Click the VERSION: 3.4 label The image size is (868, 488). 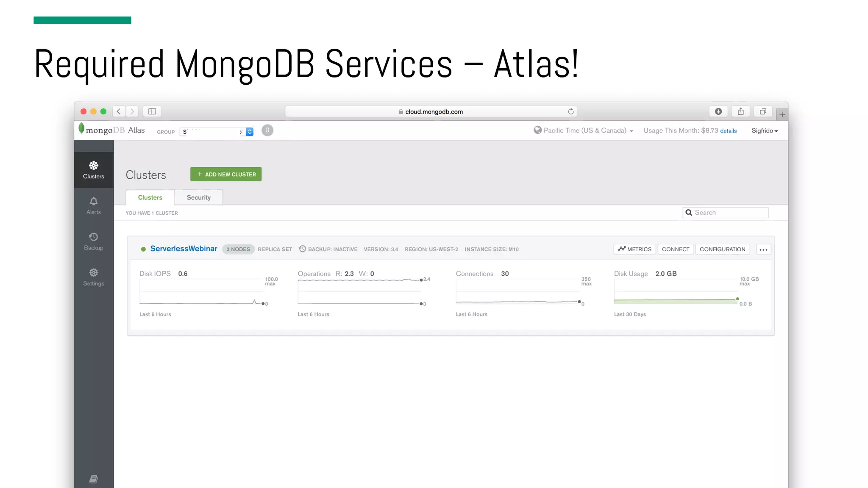click(381, 249)
